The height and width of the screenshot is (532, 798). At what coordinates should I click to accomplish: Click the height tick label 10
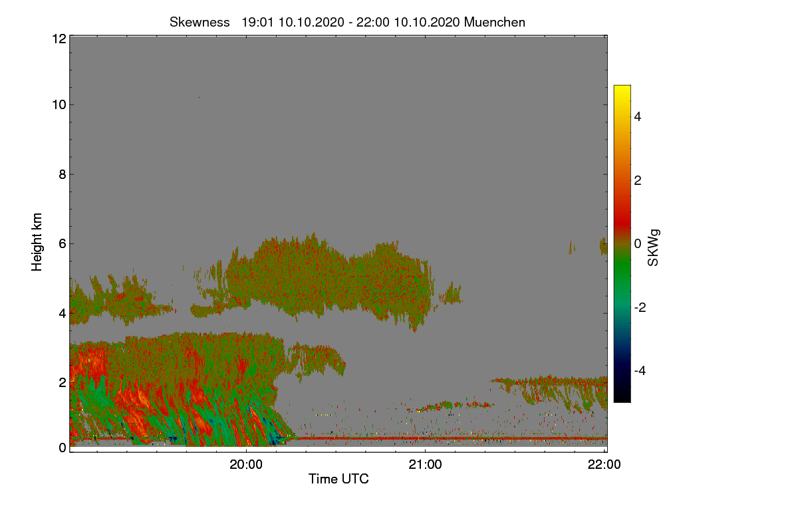point(59,104)
